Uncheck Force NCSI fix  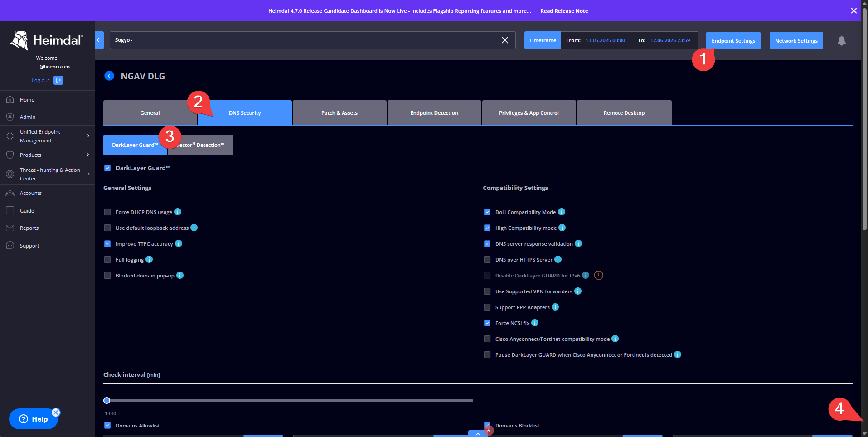487,323
